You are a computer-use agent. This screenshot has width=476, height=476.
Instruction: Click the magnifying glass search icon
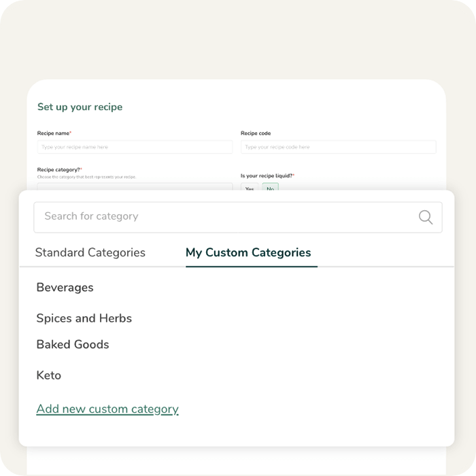pos(426,217)
